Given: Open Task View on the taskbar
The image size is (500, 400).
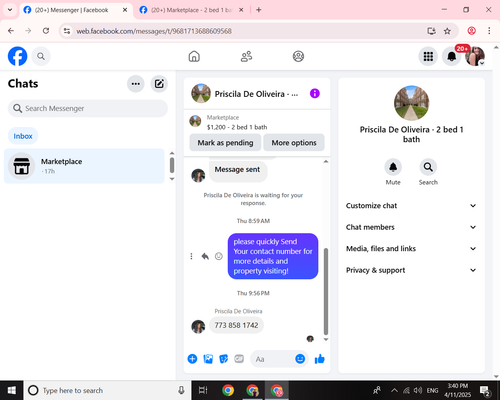Looking at the screenshot, I should pyautogui.click(x=203, y=390).
